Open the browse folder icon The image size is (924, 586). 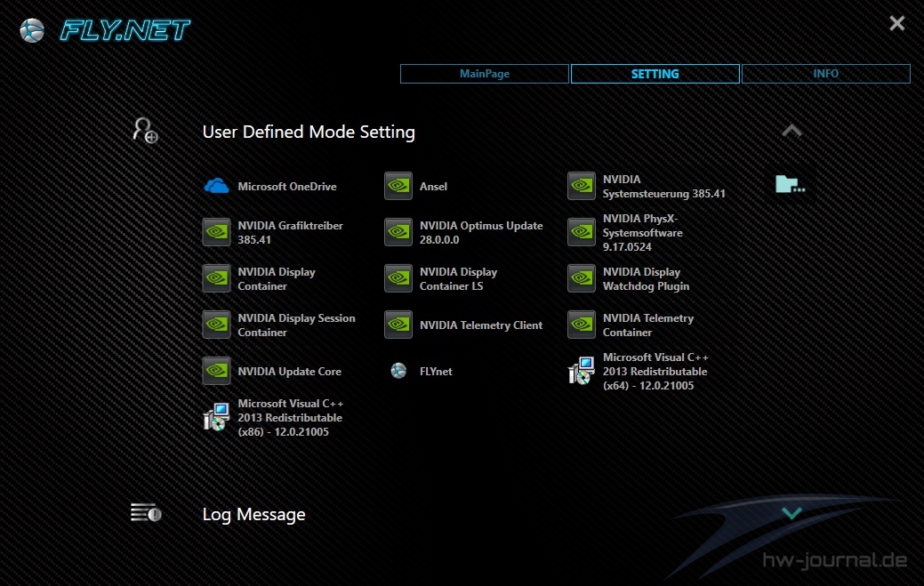click(x=790, y=184)
